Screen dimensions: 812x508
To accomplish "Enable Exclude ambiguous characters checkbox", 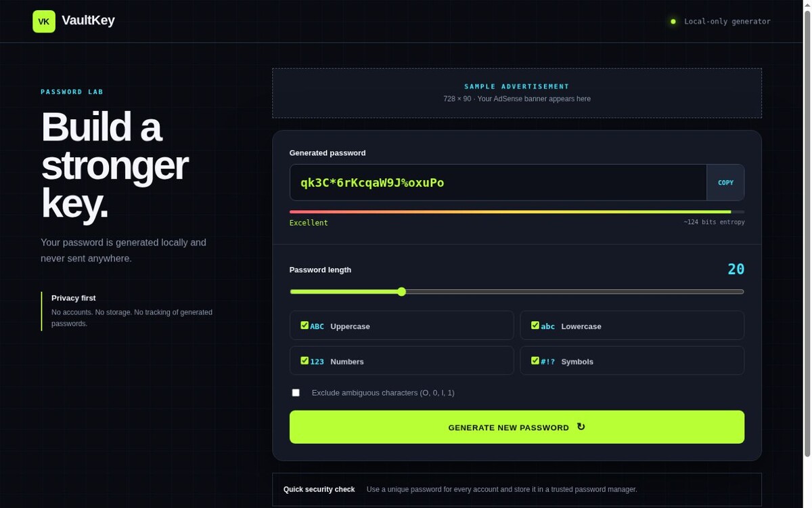I will [x=296, y=393].
